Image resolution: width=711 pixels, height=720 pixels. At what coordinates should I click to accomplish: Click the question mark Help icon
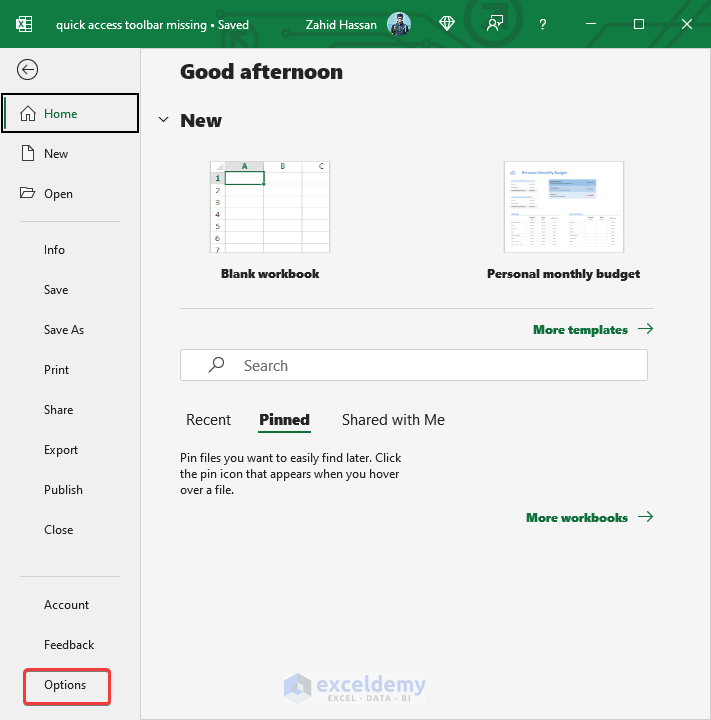pos(543,24)
